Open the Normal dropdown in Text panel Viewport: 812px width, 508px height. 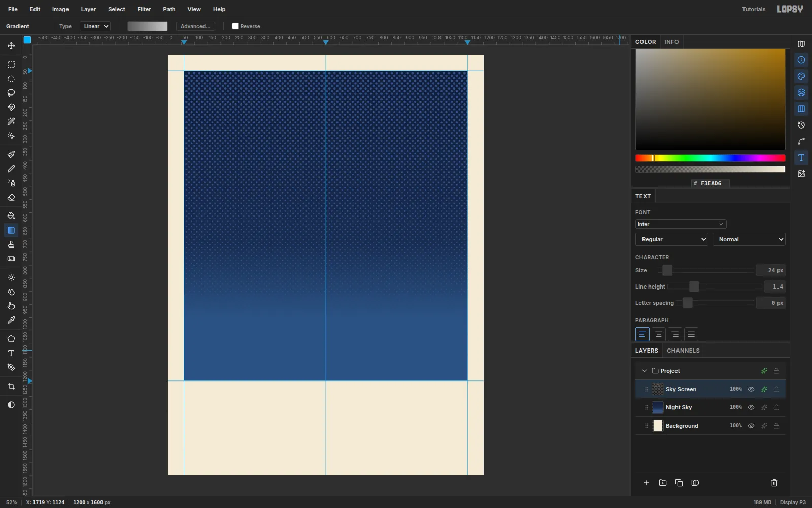[x=749, y=239]
